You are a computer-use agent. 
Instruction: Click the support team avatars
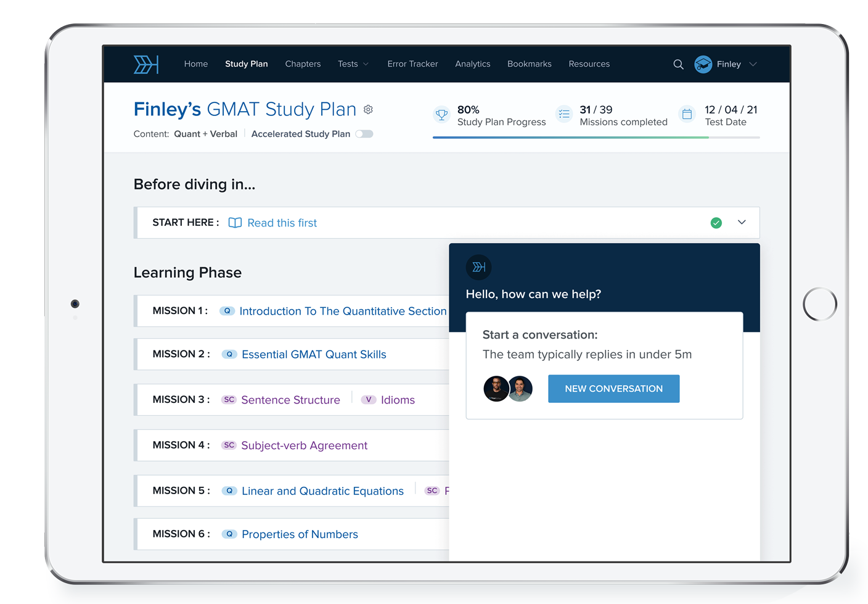(508, 389)
